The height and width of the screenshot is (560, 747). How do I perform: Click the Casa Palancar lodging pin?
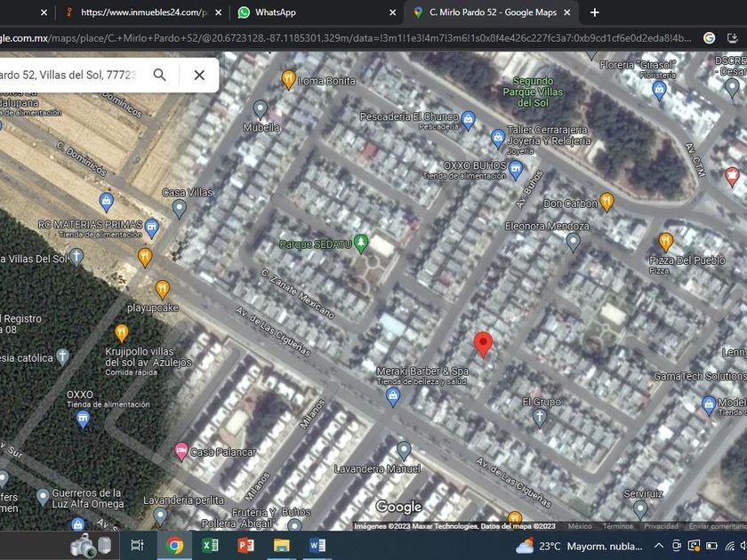(x=181, y=451)
